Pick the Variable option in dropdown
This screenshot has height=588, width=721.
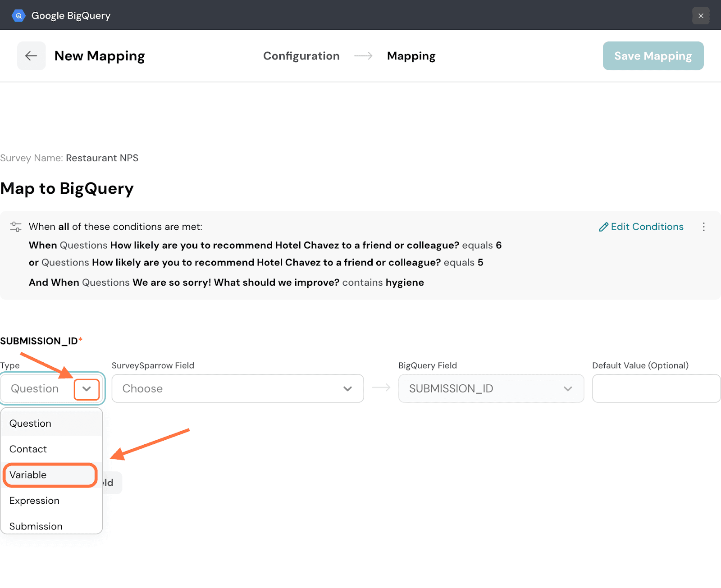point(28,475)
